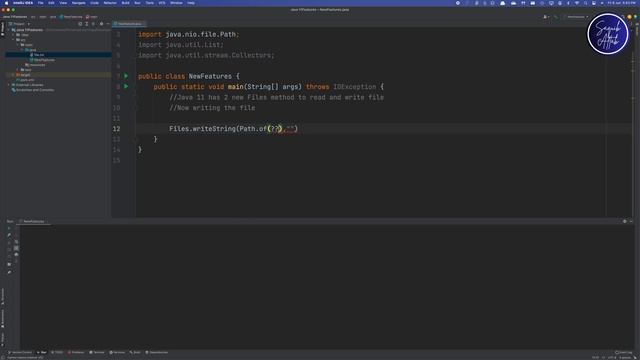This screenshot has height=360, width=640.
Task: Open the Help menu
Action: tap(191, 3)
